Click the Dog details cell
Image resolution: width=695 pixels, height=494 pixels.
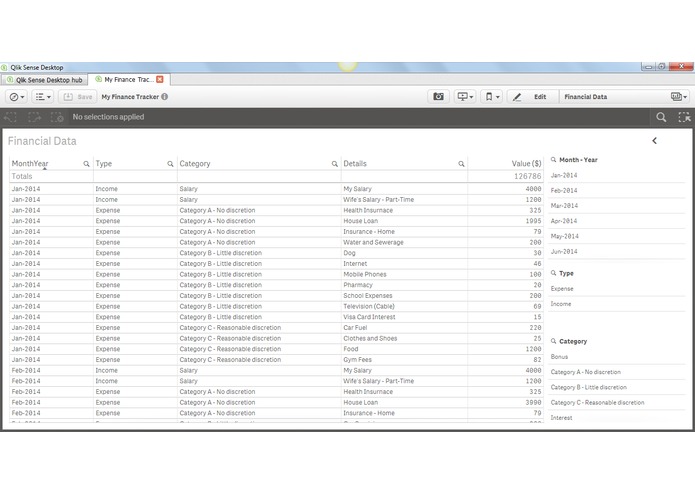[404, 253]
